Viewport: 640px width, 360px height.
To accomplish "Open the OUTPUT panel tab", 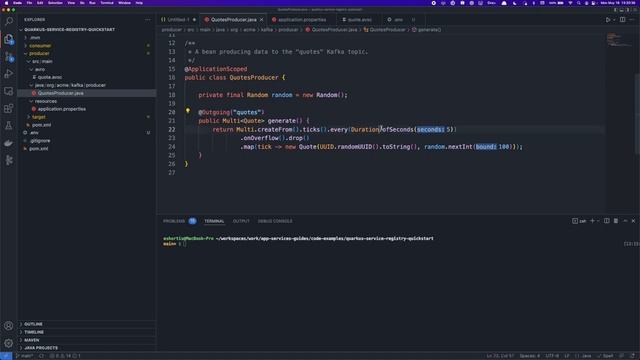I will coord(241,221).
